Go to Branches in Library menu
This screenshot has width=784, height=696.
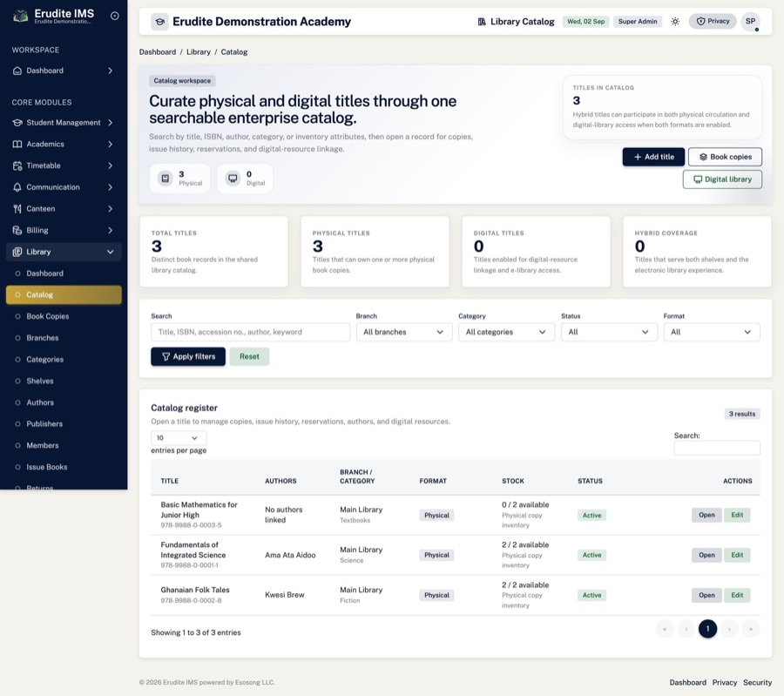[x=64, y=338]
